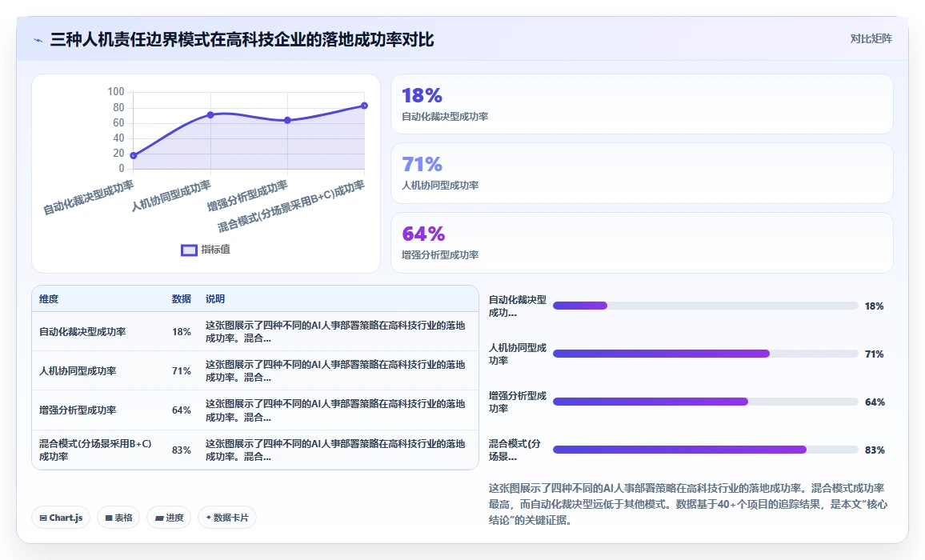Click the blue icon beside the page title
The height and width of the screenshot is (560, 925).
click(x=38, y=40)
